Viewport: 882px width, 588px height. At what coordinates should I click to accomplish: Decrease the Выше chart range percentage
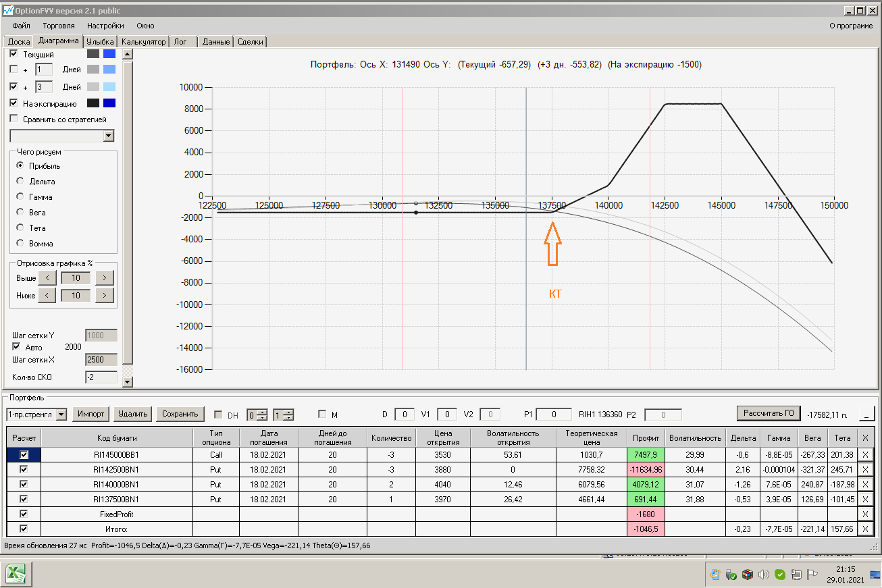(46, 277)
